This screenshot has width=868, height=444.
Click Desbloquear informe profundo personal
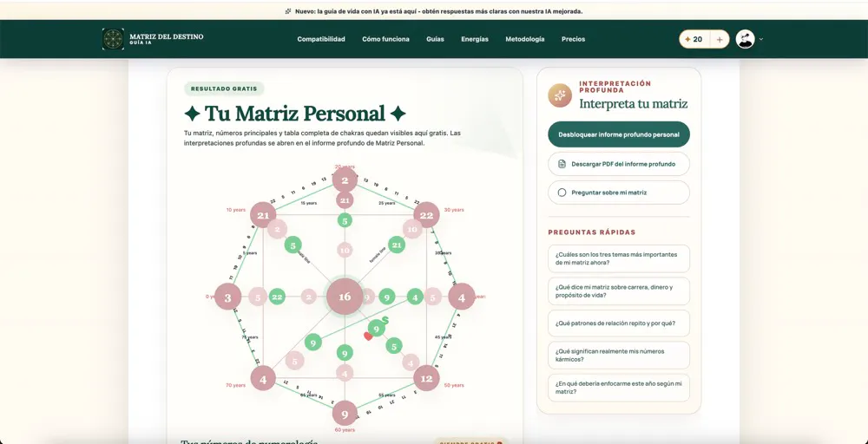tap(618, 134)
